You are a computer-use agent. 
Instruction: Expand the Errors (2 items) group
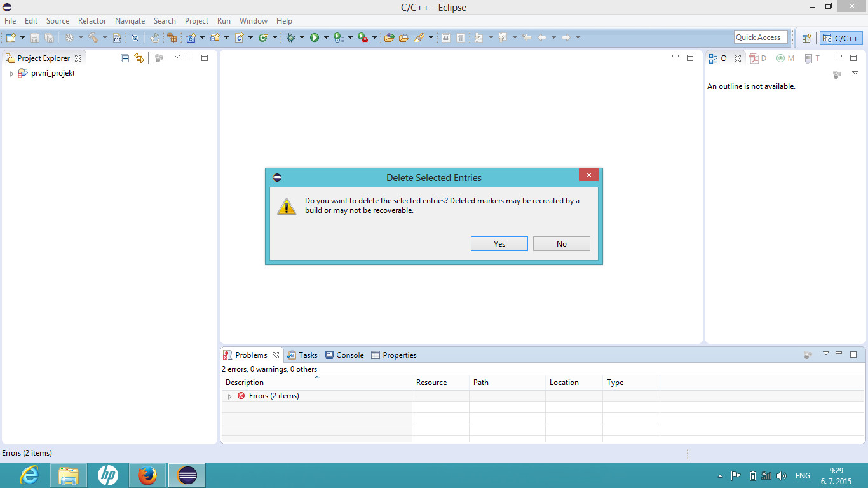[229, 396]
